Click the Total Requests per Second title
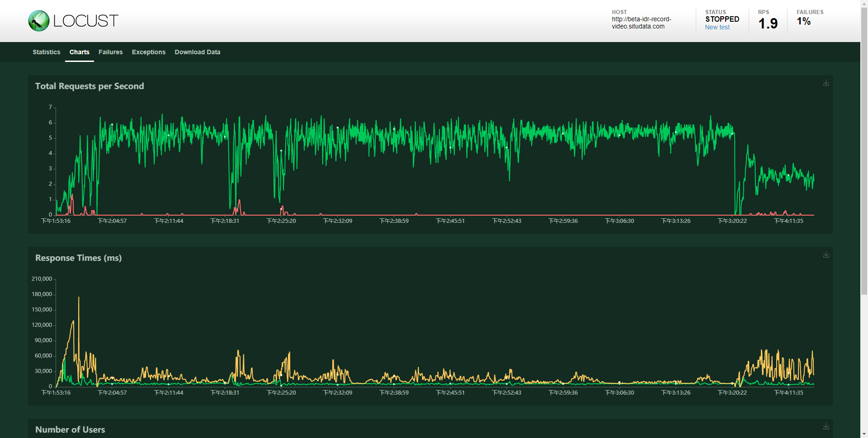The image size is (868, 438). pyautogui.click(x=90, y=86)
